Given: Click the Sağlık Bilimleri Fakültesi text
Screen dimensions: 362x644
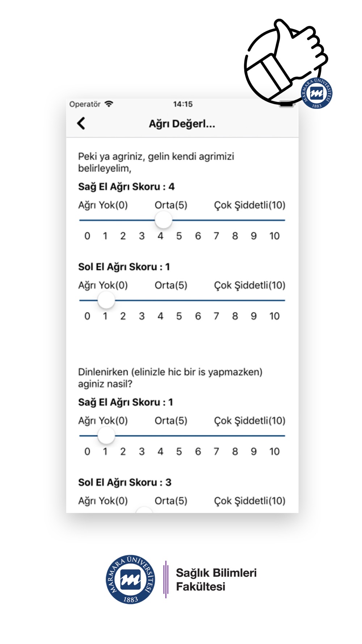Looking at the screenshot, I should point(216,580).
